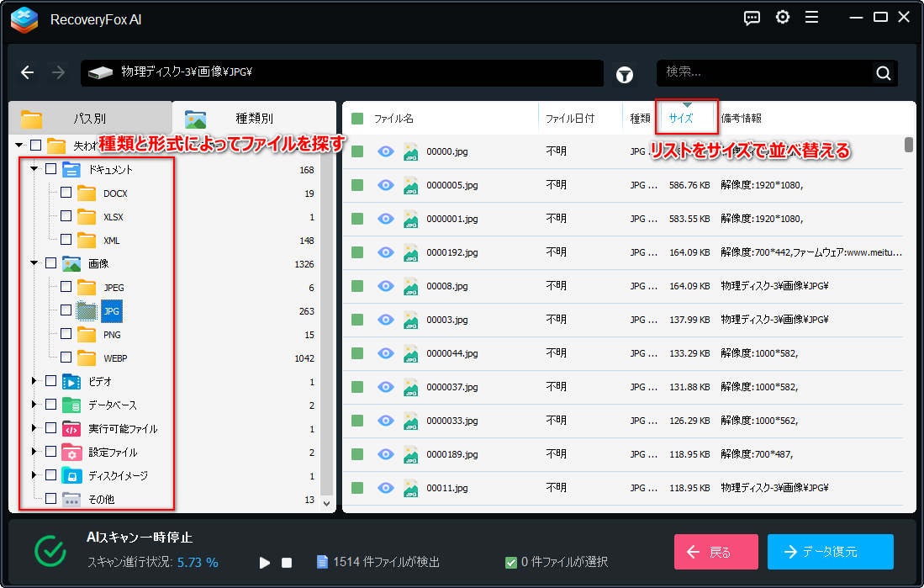Click the file list vertical scrollbar
Viewport: 924px width, 588px height.
tap(909, 145)
